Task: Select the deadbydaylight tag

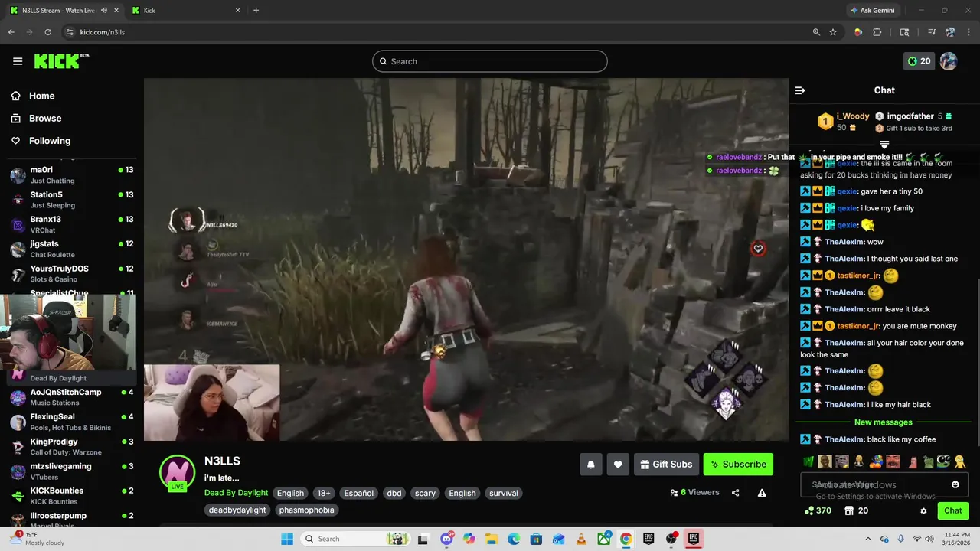Action: (237, 510)
